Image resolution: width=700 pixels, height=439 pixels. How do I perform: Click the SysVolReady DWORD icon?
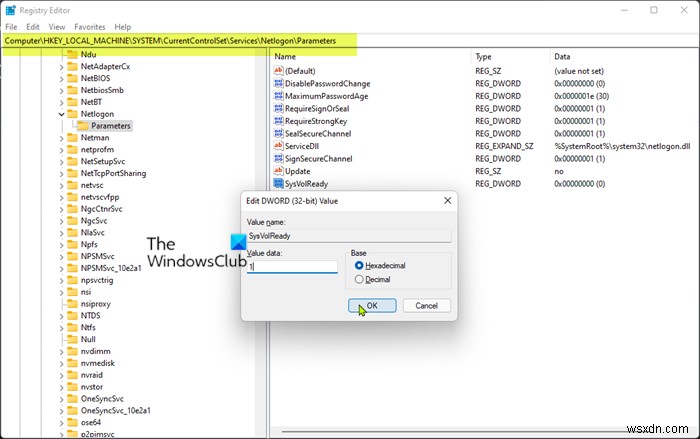pos(278,183)
